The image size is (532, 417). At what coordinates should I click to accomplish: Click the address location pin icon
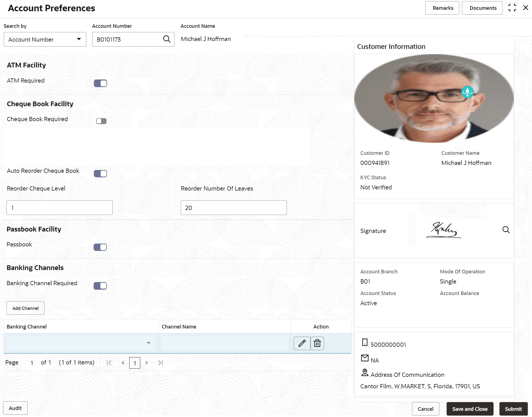(365, 373)
